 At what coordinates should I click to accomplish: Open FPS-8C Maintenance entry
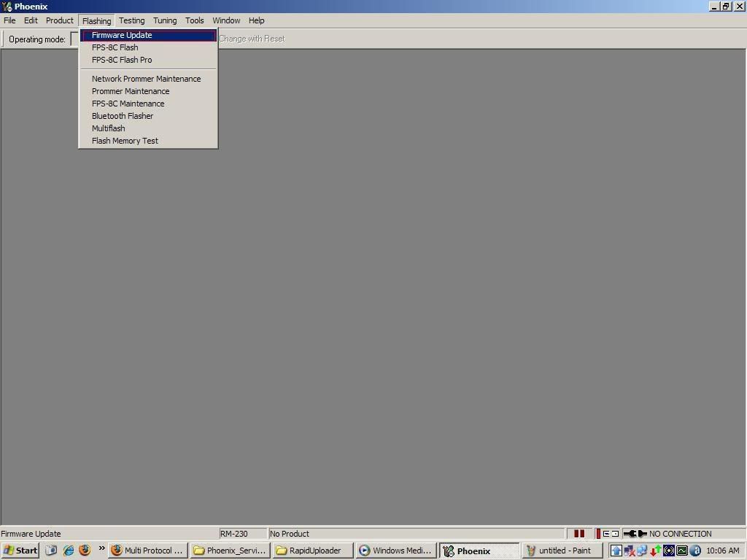point(148,104)
